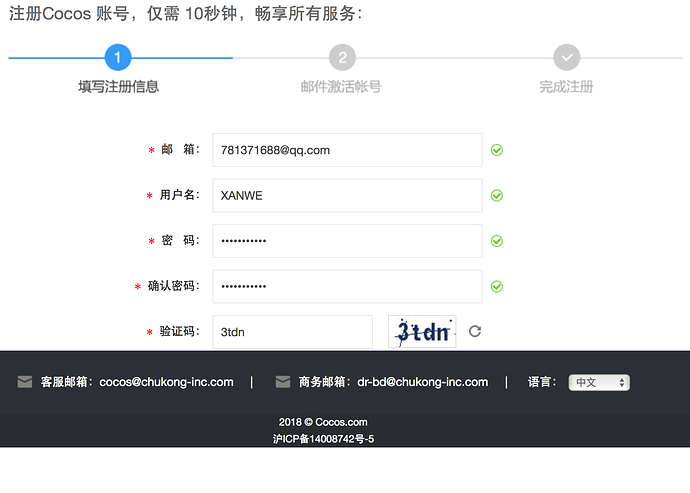Click the 2018 © Cocos.com footer text
Viewport: 690px width, 493px height.
click(323, 422)
